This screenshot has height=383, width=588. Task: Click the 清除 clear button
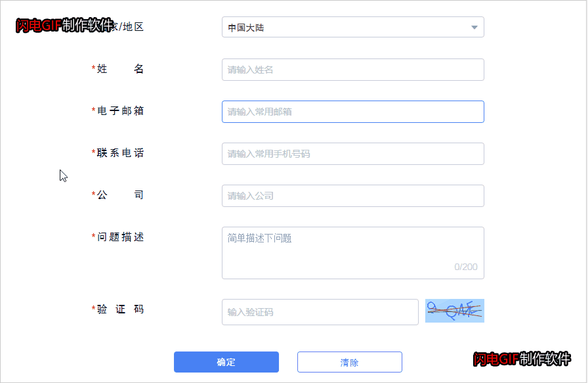pyautogui.click(x=350, y=362)
